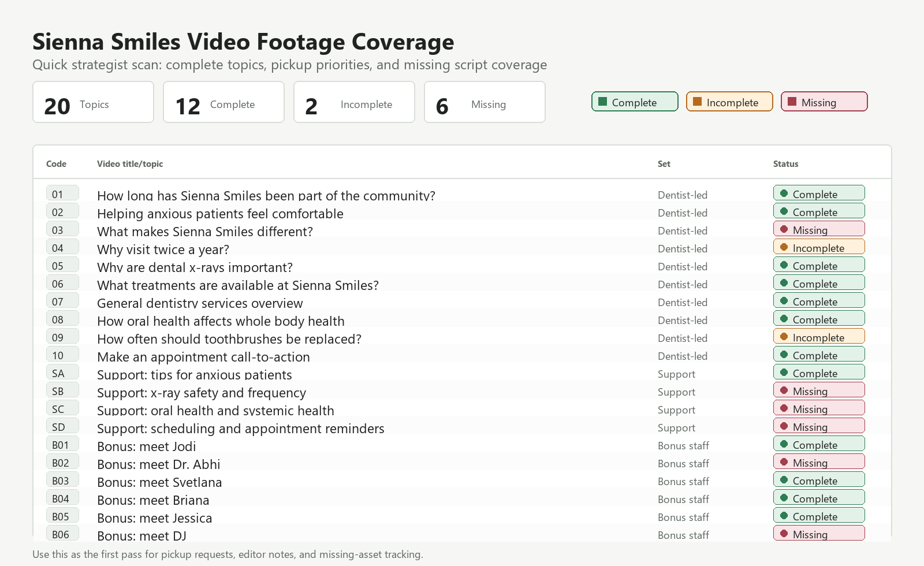Click the Code column header
Viewport: 924px width, 566px height.
coord(56,164)
